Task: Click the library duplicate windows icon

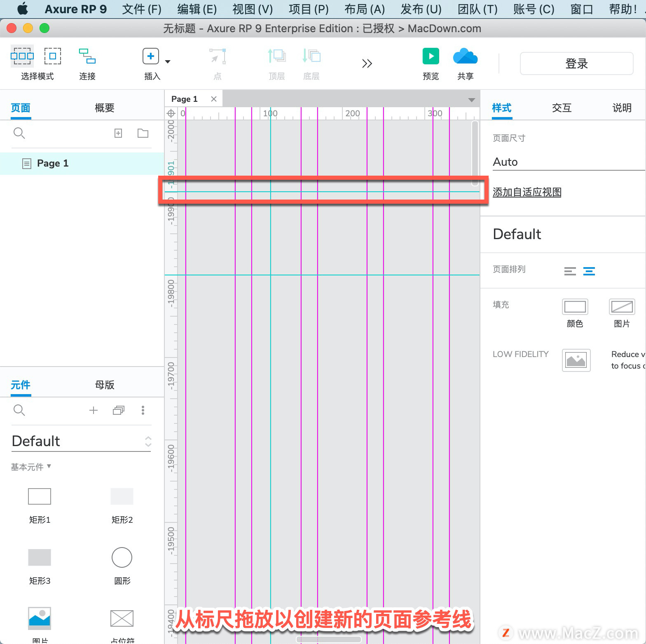Action: click(x=119, y=410)
